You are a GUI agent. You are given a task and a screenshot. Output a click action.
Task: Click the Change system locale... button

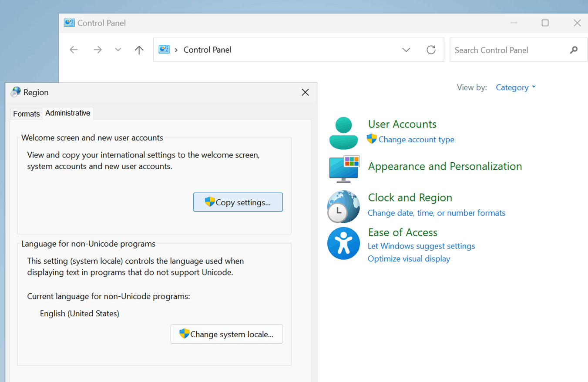click(x=226, y=334)
